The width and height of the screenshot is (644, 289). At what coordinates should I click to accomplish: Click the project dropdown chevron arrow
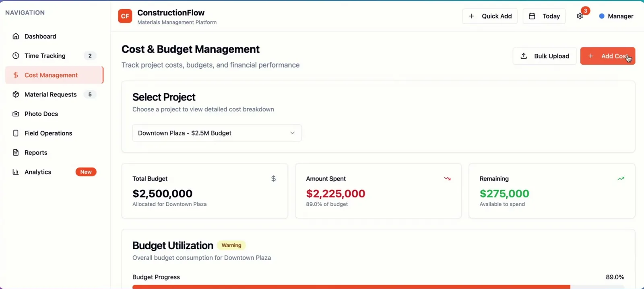click(x=293, y=133)
